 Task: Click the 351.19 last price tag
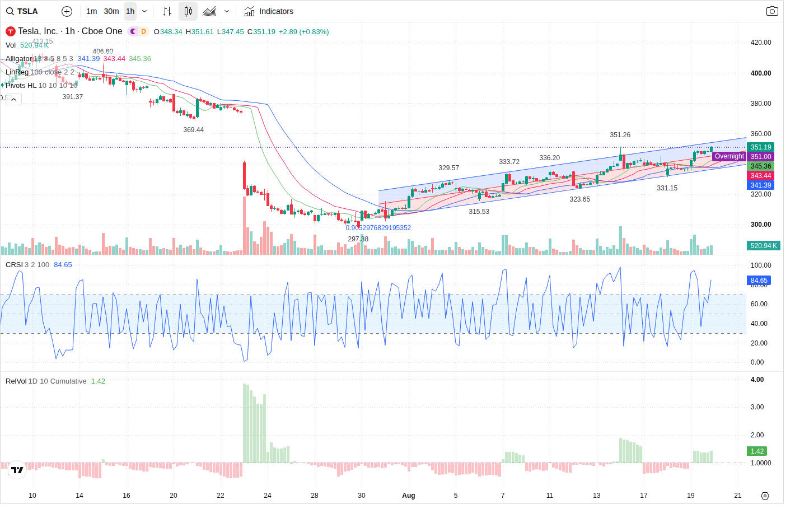click(761, 147)
